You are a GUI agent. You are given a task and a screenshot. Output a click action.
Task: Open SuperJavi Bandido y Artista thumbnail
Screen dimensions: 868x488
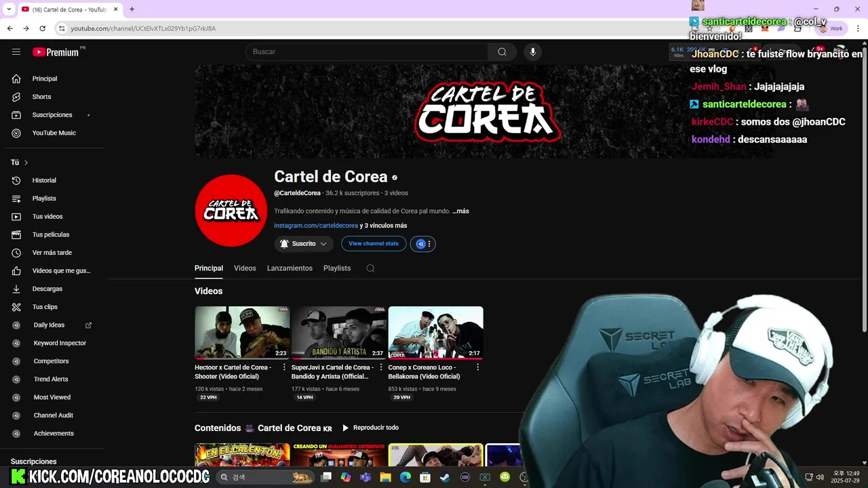tap(339, 333)
